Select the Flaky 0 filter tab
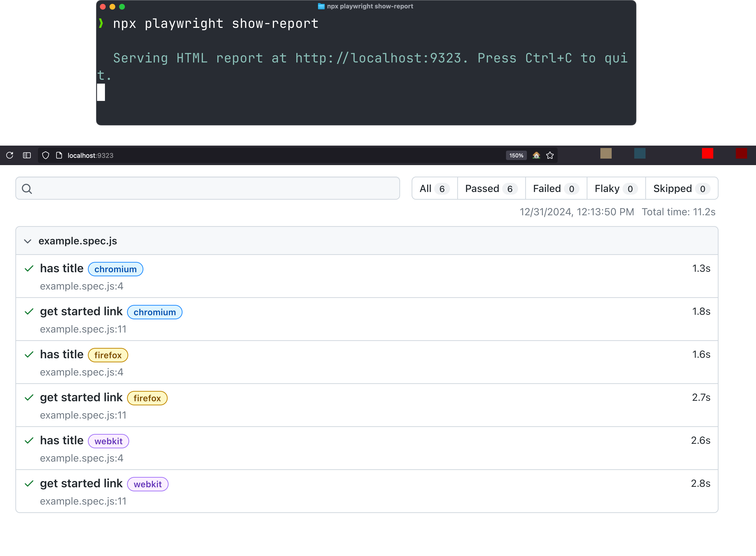This screenshot has width=756, height=556. tap(616, 188)
